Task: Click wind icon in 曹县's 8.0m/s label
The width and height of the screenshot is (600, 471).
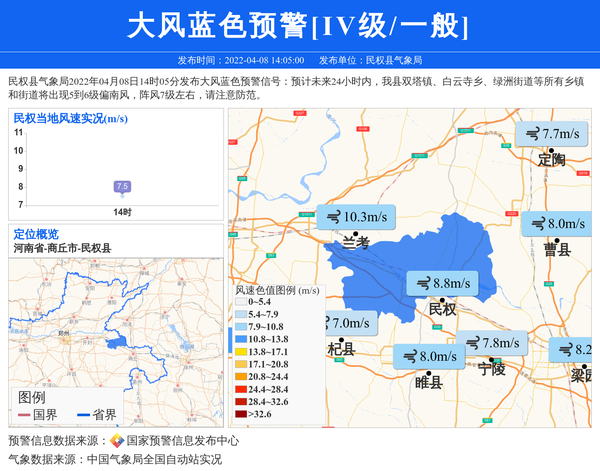Action: [538, 224]
